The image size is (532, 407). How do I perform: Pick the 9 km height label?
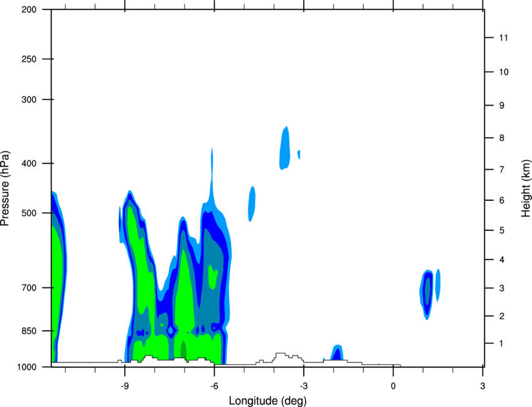point(501,106)
